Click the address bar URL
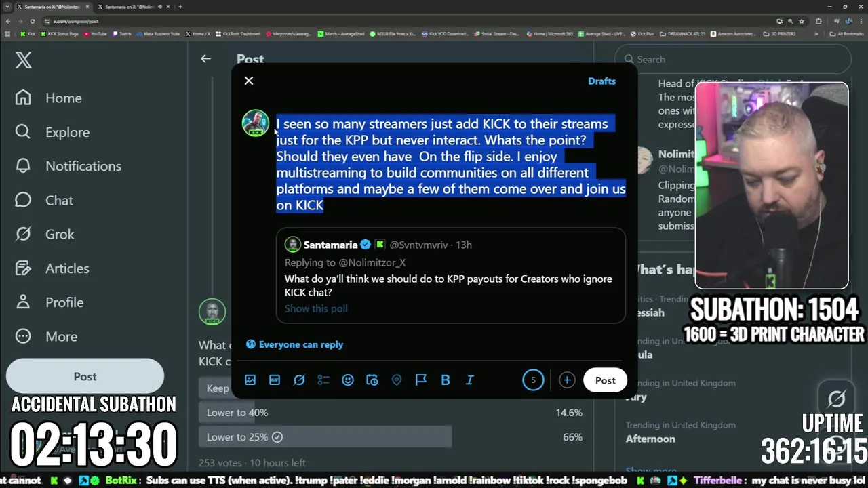This screenshot has width=868, height=488. (76, 22)
